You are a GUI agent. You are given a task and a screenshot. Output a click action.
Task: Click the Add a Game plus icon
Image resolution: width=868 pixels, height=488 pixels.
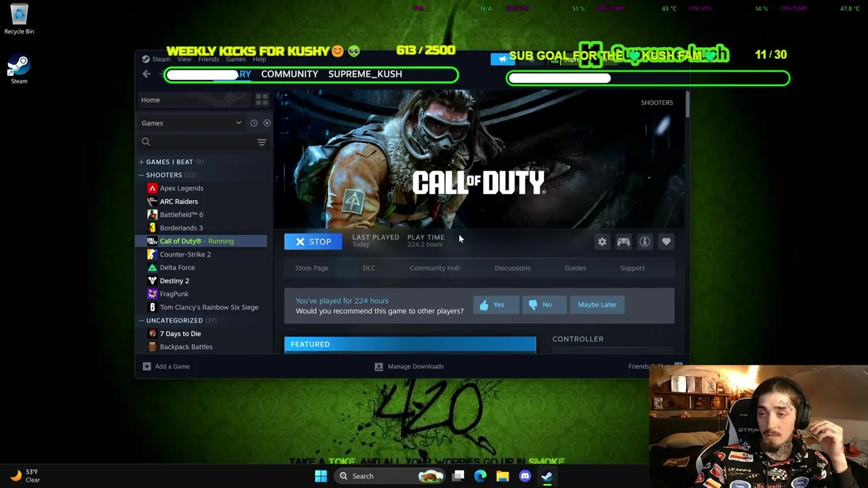pyautogui.click(x=147, y=367)
